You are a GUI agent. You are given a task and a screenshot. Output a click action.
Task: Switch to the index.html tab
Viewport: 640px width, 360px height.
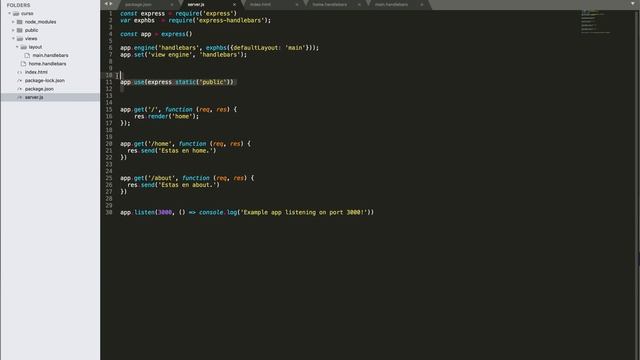pos(260,4)
